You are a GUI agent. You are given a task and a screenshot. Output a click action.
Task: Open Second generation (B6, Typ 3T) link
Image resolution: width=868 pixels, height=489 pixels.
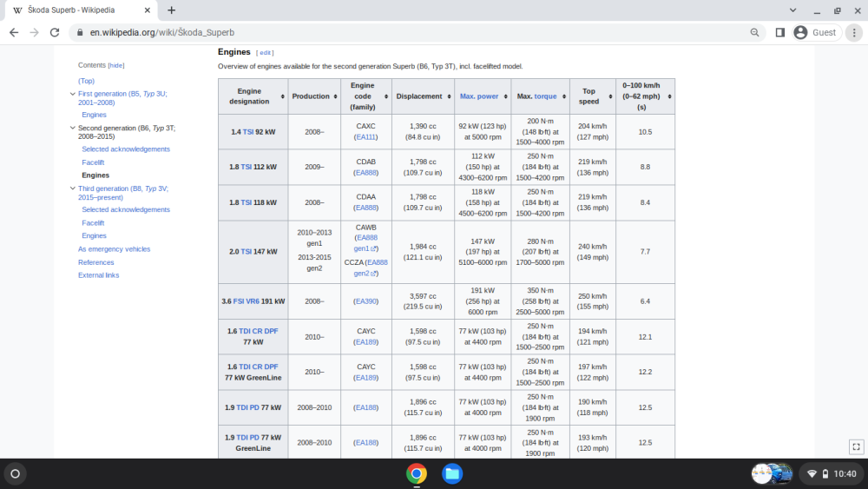click(x=126, y=132)
